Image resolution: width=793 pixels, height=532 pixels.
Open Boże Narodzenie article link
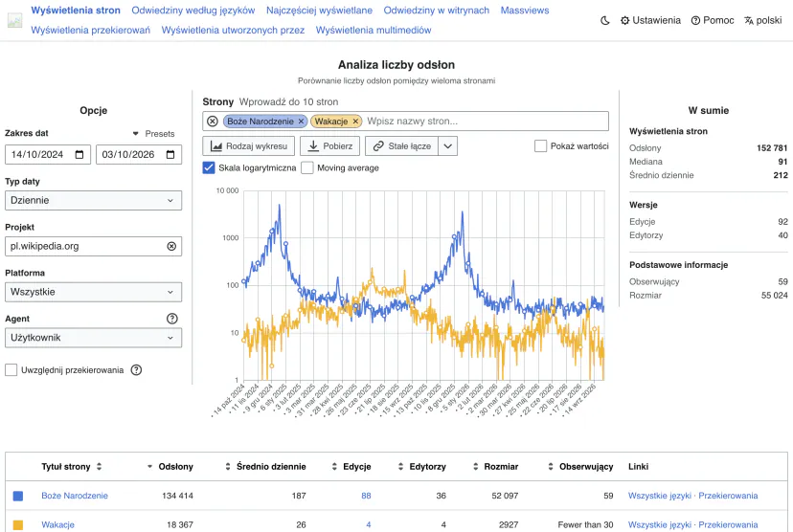75,496
